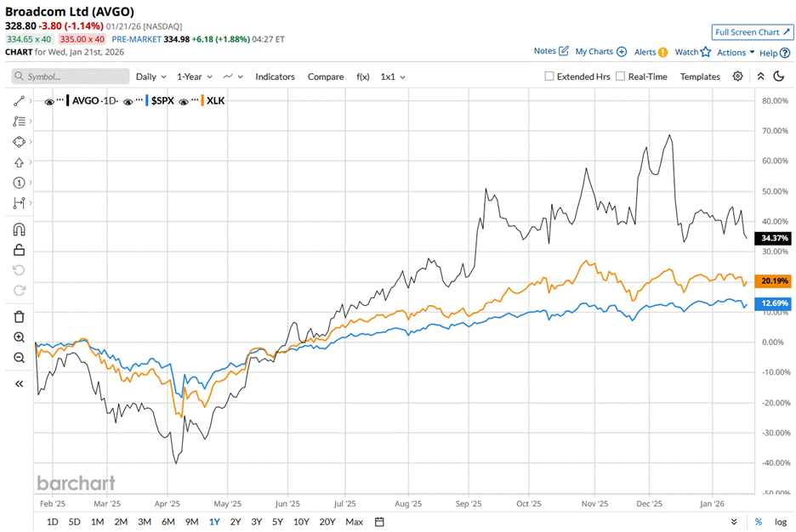Viewport: 796px width, 532px height.
Task: Open the Templates menu
Action: pyautogui.click(x=700, y=76)
